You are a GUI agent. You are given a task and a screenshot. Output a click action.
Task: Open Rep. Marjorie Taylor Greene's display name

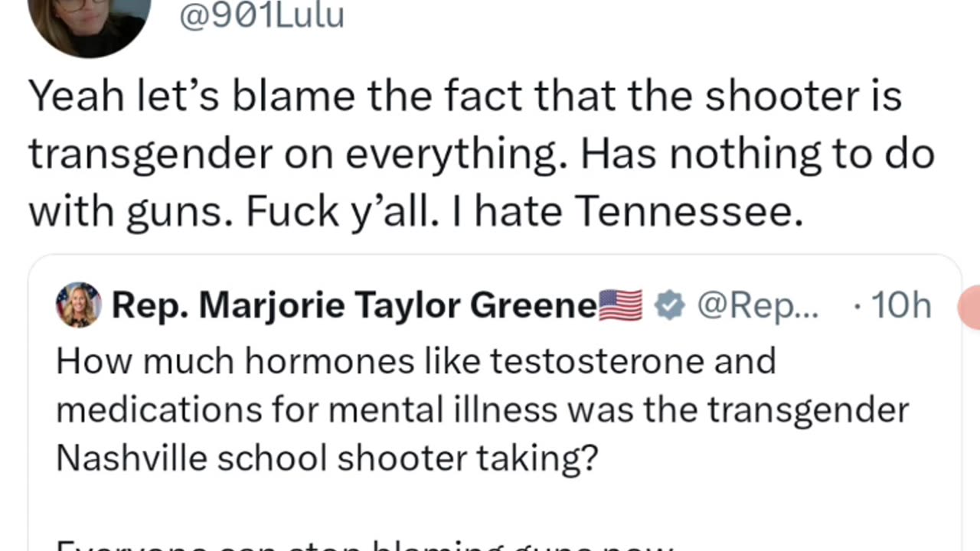tap(354, 305)
